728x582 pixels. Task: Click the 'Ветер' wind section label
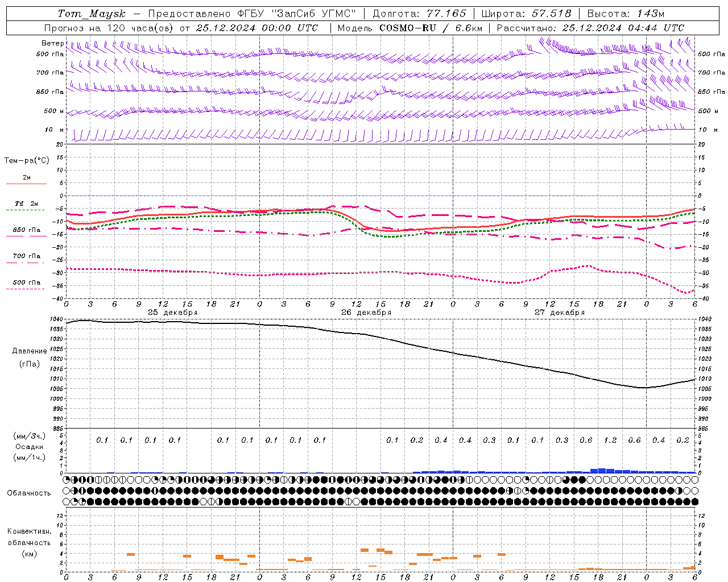click(52, 43)
